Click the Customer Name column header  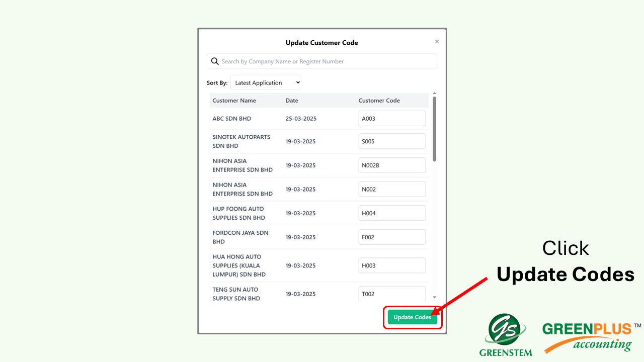234,101
